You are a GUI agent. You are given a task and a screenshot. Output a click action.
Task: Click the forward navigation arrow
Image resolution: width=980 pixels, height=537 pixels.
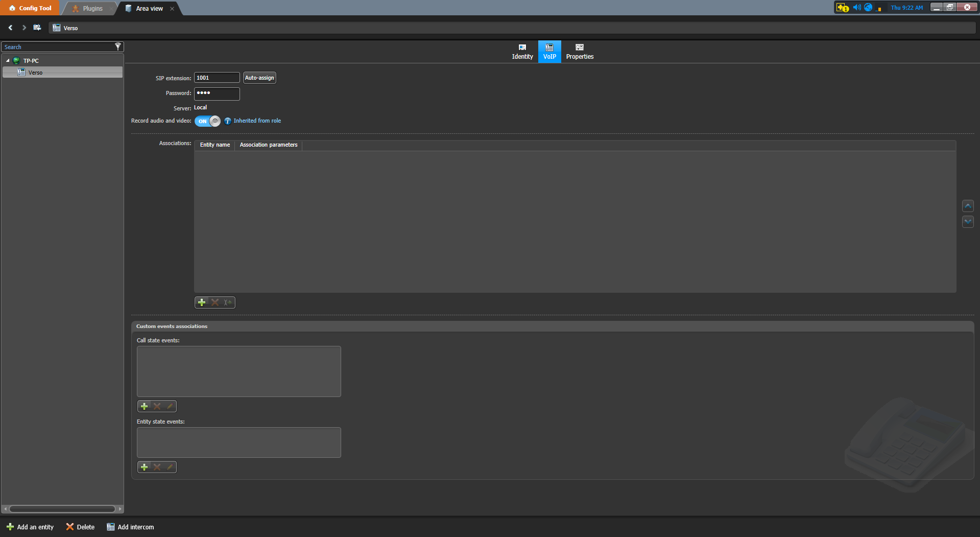pos(24,28)
